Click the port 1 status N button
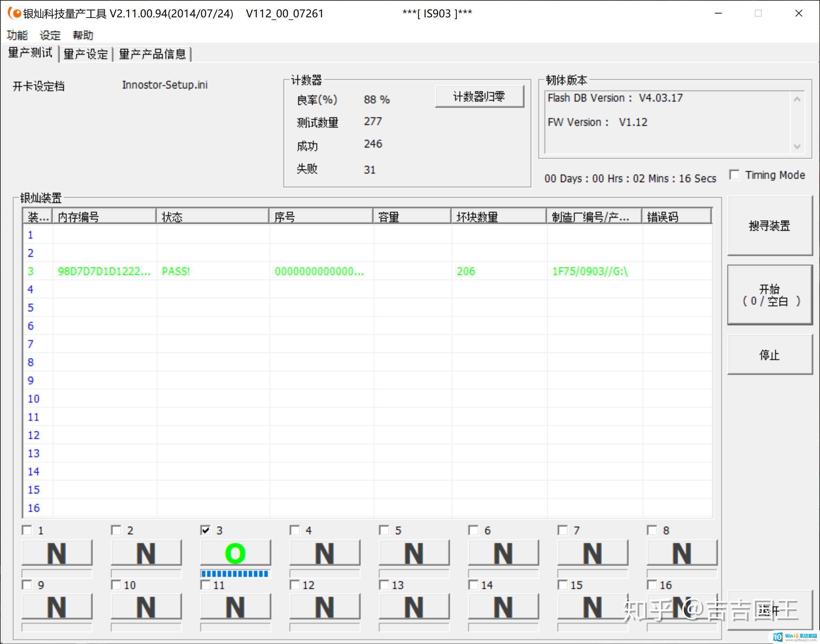Viewport: 820px width, 644px height. pos(57,553)
